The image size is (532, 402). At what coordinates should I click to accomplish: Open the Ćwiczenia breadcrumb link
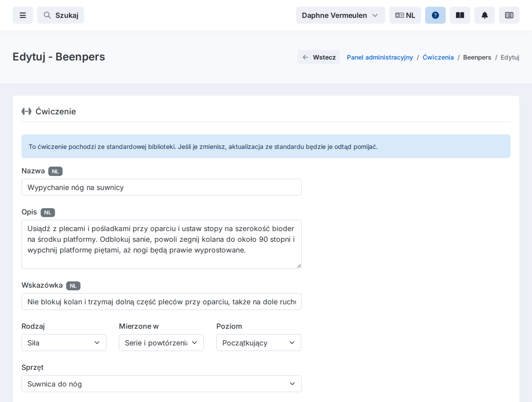coord(438,57)
